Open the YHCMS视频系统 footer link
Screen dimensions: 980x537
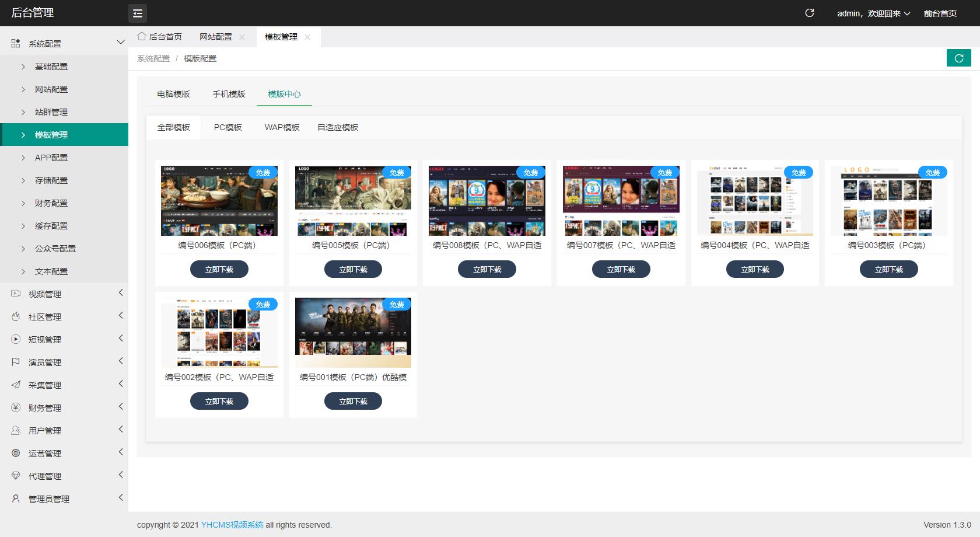(x=232, y=525)
